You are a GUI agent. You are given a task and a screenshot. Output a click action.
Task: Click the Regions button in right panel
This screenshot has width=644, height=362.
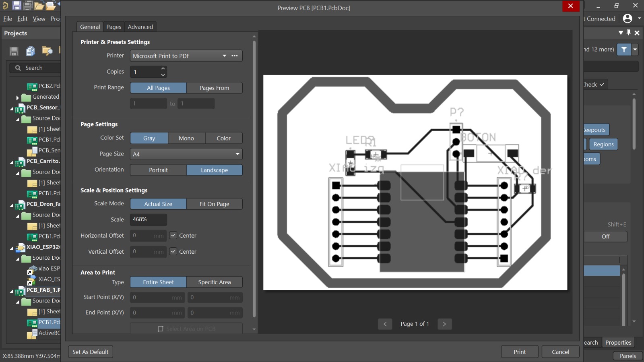click(x=603, y=144)
